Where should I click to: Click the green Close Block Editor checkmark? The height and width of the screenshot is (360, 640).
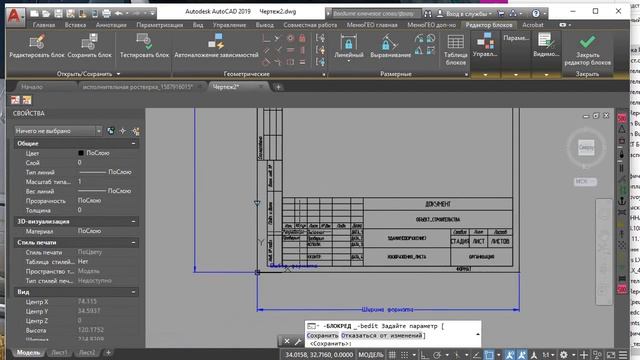coord(587,41)
